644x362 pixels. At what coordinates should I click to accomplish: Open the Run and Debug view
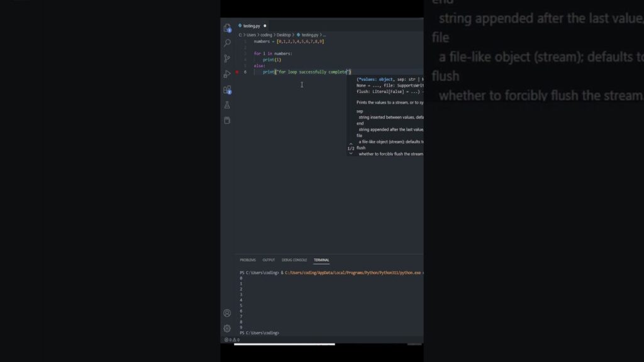click(x=227, y=74)
